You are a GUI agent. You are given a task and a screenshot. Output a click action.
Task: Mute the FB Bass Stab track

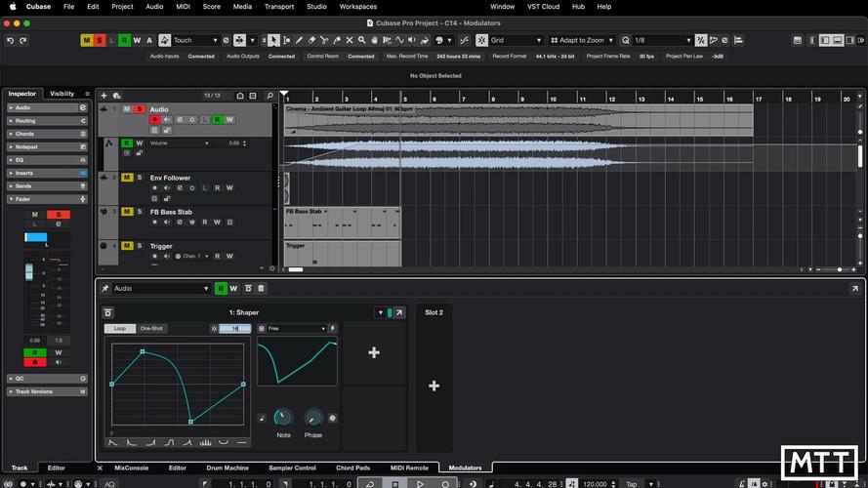coord(127,212)
